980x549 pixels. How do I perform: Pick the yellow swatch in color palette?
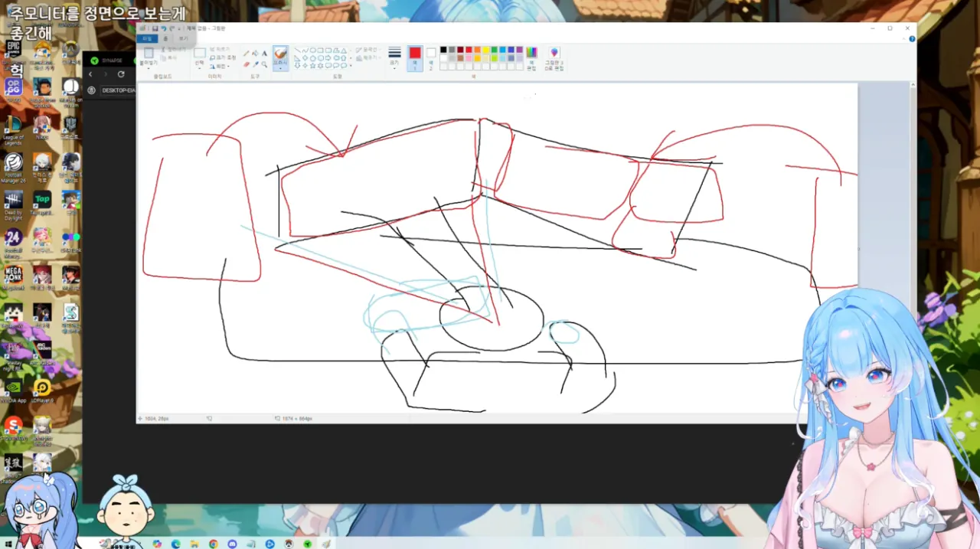485,50
